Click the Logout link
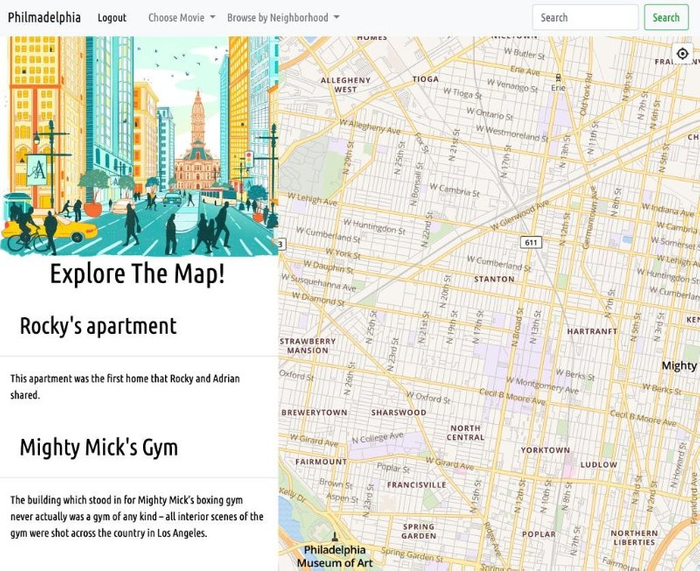This screenshot has width=700, height=571. (x=112, y=18)
